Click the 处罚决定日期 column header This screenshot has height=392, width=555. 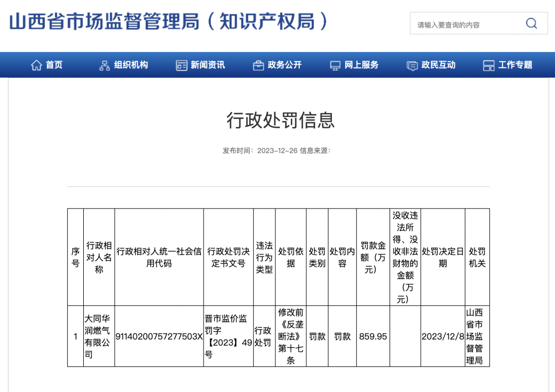coord(443,257)
